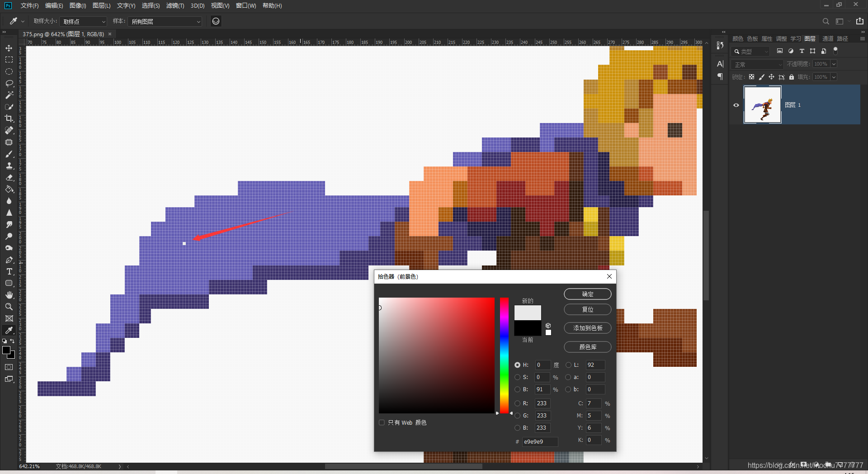The width and height of the screenshot is (868, 474).
Task: Filter layers by type layer icon
Action: tap(802, 51)
